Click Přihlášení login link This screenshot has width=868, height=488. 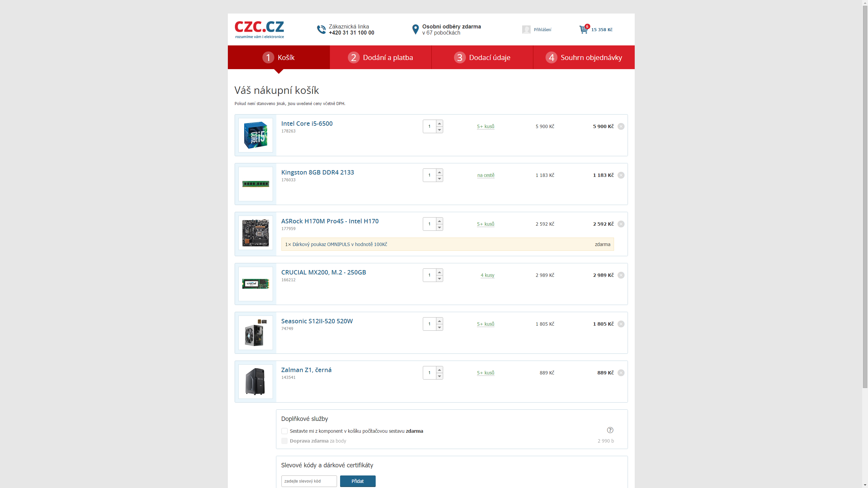[x=542, y=30]
